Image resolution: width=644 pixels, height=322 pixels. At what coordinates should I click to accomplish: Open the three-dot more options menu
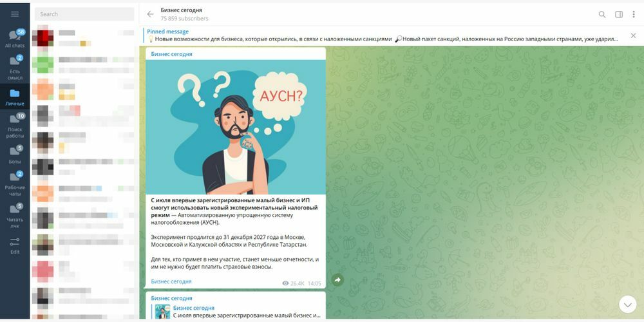(x=633, y=14)
